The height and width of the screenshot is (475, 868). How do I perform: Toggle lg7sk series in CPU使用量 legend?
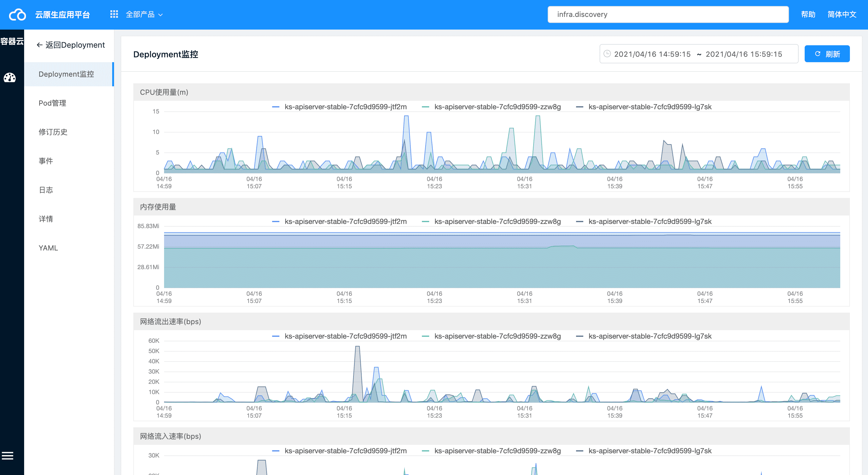(x=644, y=107)
